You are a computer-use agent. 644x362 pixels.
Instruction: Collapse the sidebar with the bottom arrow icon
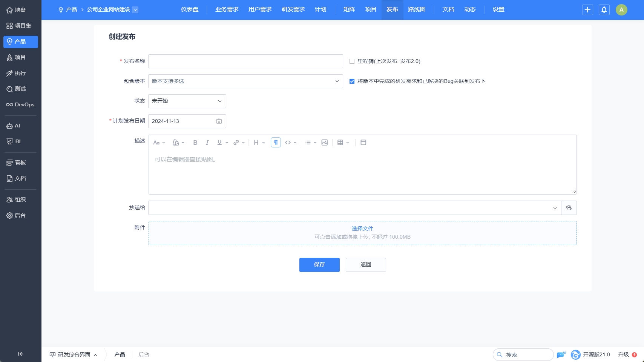20,354
